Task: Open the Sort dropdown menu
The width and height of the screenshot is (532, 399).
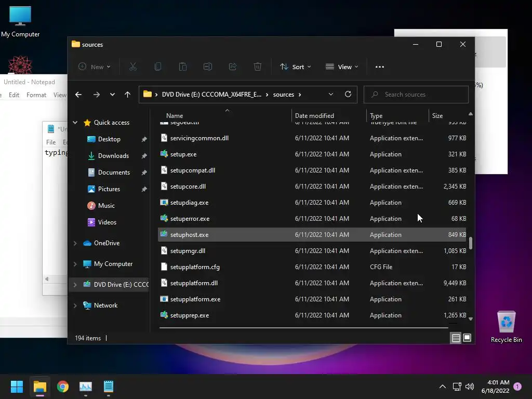Action: 295,67
